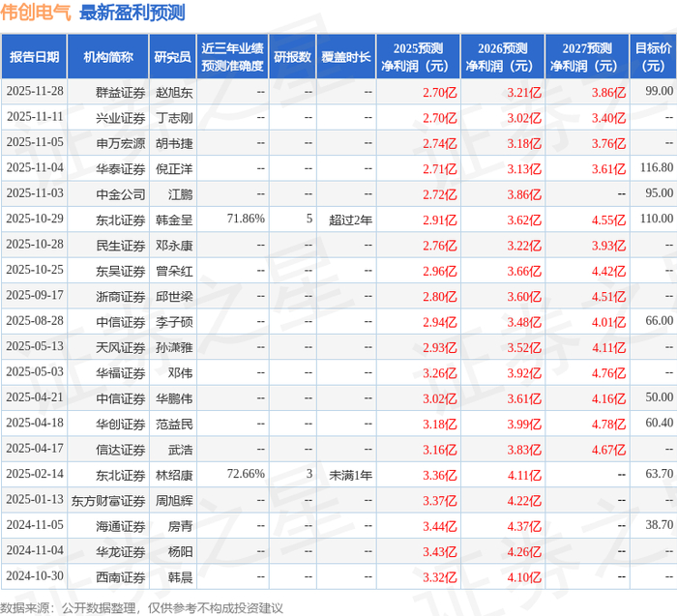Click accuracy value 72.66%
Image resolution: width=677 pixels, height=616 pixels.
(246, 474)
